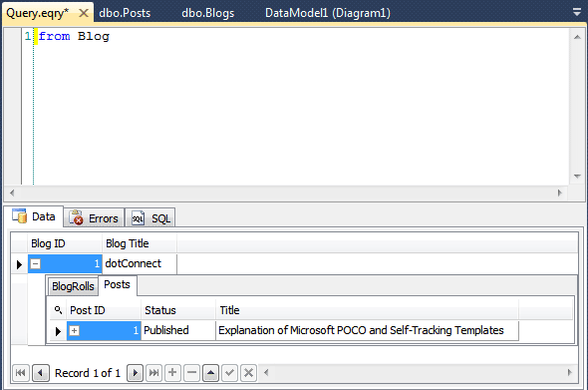Go to the next record

pos(135,373)
